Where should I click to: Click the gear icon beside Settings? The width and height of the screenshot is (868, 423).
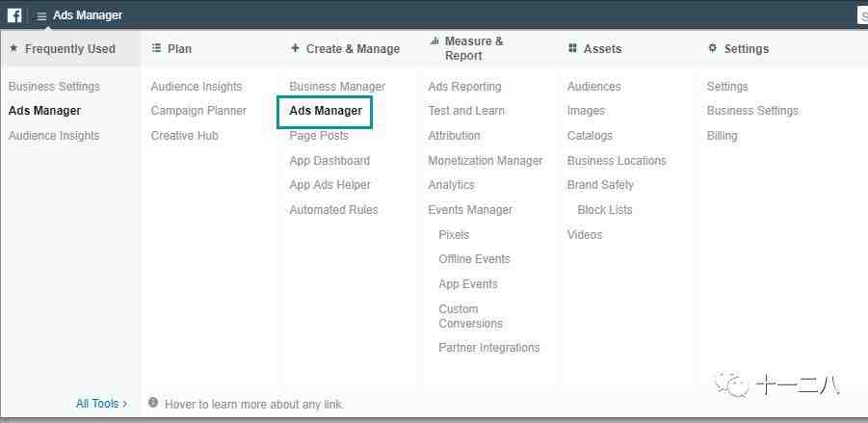(x=713, y=48)
